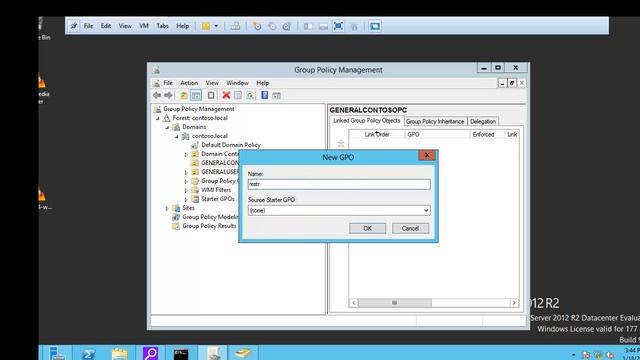Click the VMware pin icon left of File

(73, 26)
